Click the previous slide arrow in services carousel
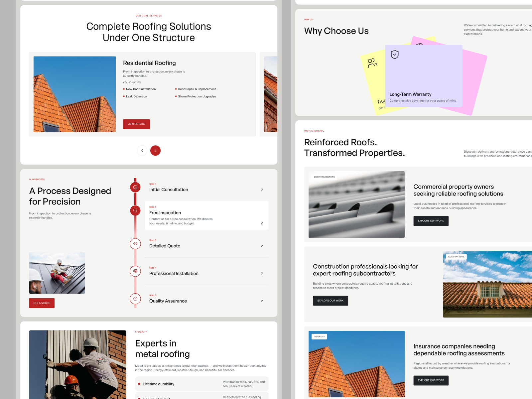Viewport: 532px width, 399px height. coord(142,151)
